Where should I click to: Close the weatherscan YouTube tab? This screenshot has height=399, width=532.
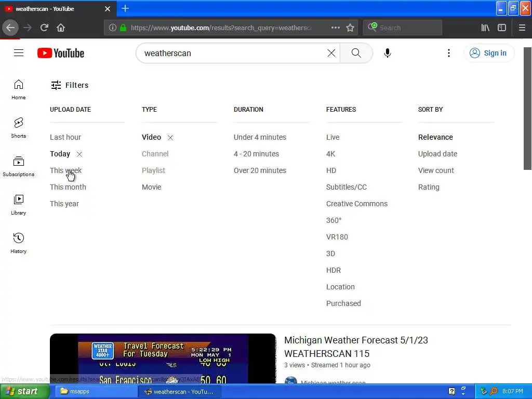(107, 9)
